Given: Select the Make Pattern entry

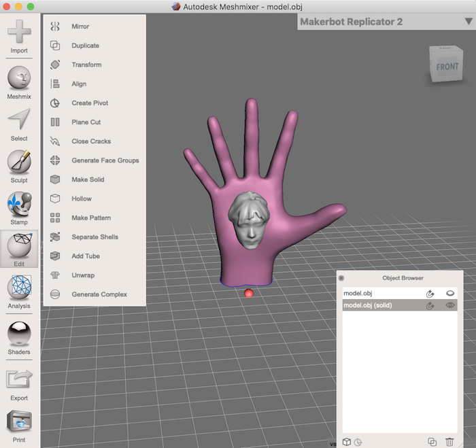Looking at the screenshot, I should click(x=95, y=218).
